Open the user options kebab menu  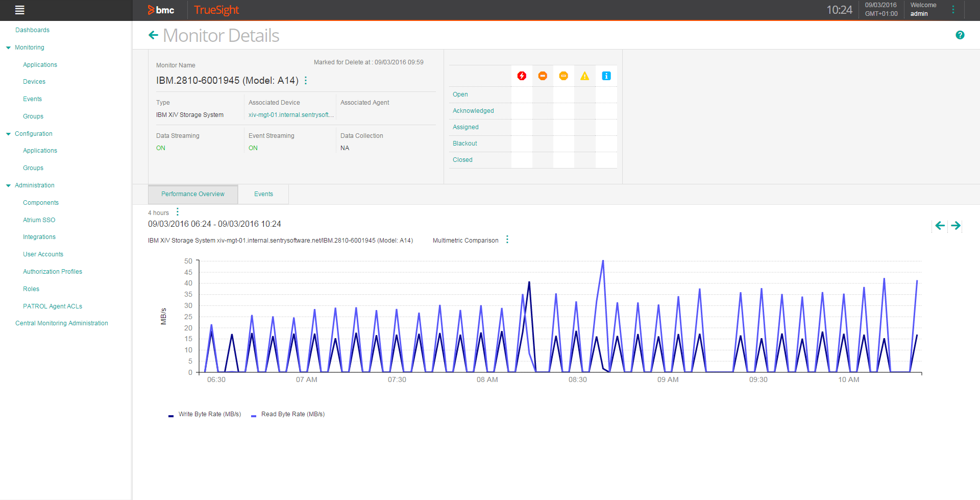click(x=953, y=10)
